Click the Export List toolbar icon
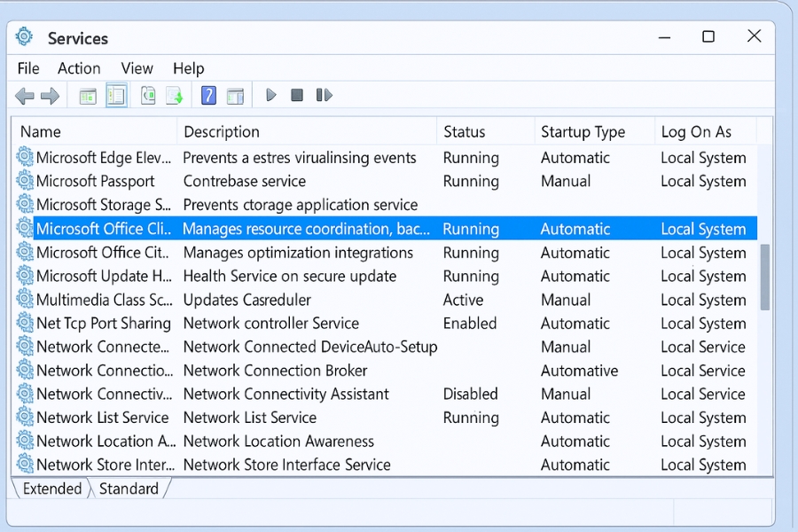Viewport: 798px width, 532px height. pyautogui.click(x=175, y=96)
